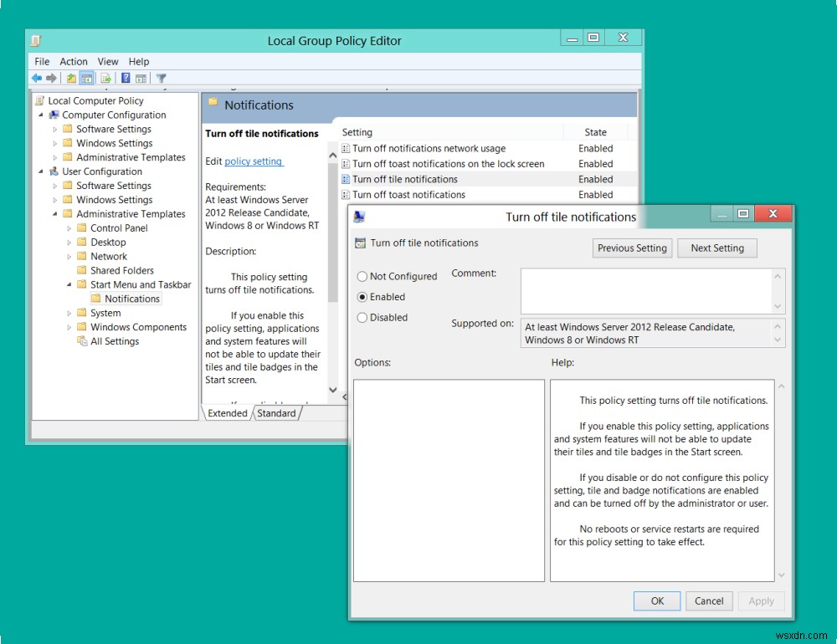The image size is (837, 644).
Task: Open the Action menu
Action: coord(74,61)
